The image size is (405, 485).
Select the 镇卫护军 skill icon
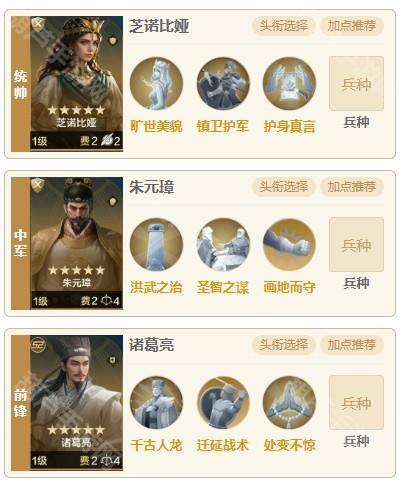[x=223, y=83]
